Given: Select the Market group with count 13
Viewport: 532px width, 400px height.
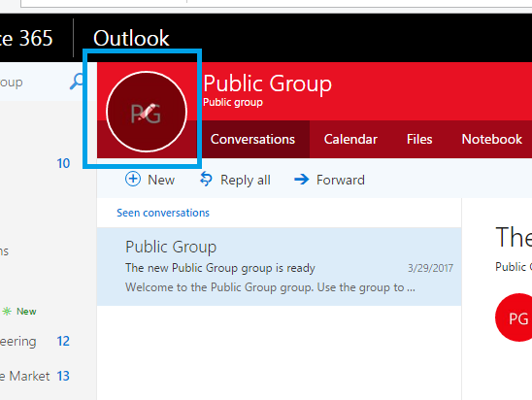Looking at the screenshot, I should pyautogui.click(x=35, y=376).
